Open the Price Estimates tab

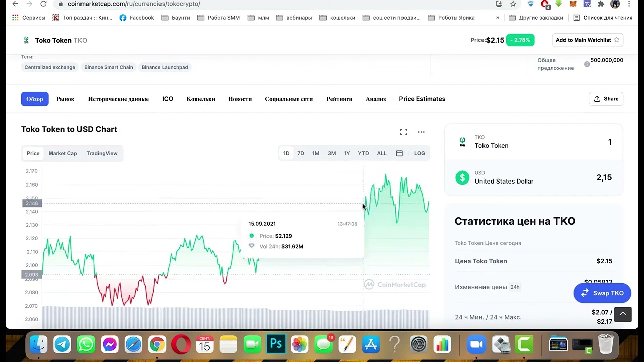(x=422, y=99)
